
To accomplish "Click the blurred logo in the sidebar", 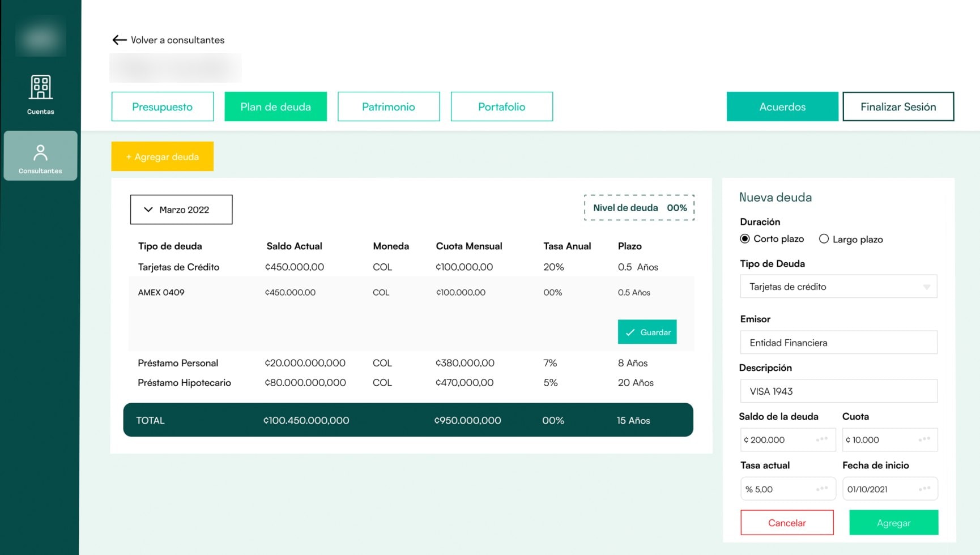I will tap(41, 36).
